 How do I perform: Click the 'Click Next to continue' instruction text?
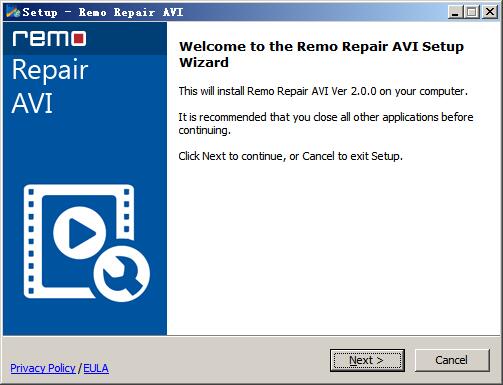pos(290,156)
